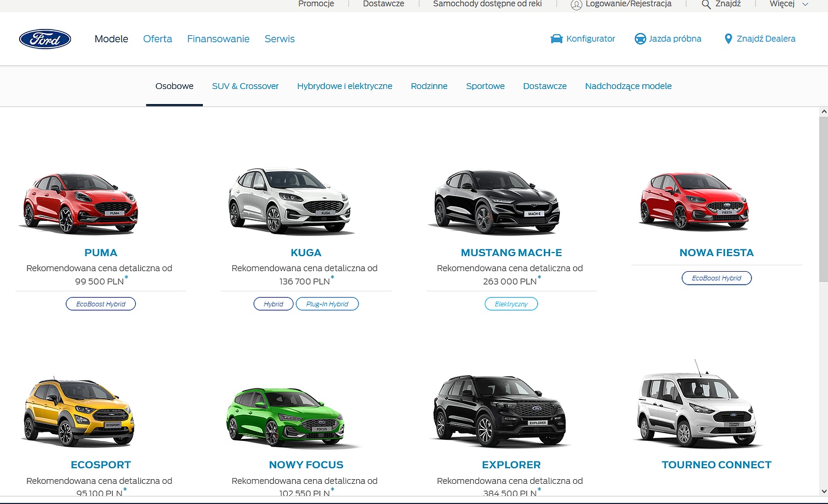The width and height of the screenshot is (828, 504).
Task: Click the Jazda próbna link text
Action: (675, 39)
